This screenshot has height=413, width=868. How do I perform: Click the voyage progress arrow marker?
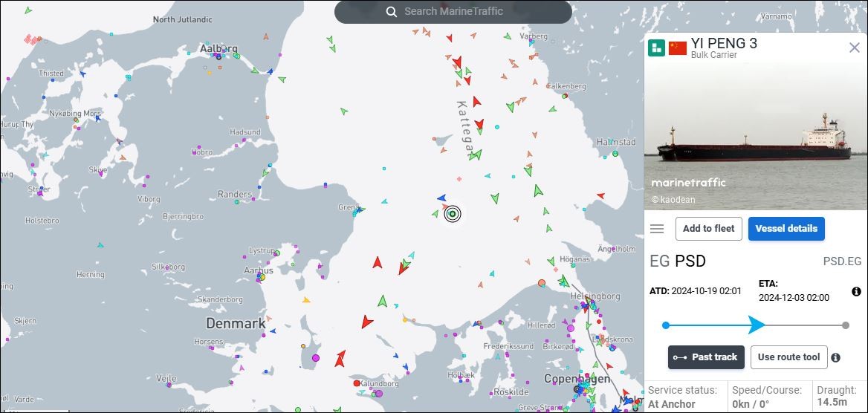757,325
